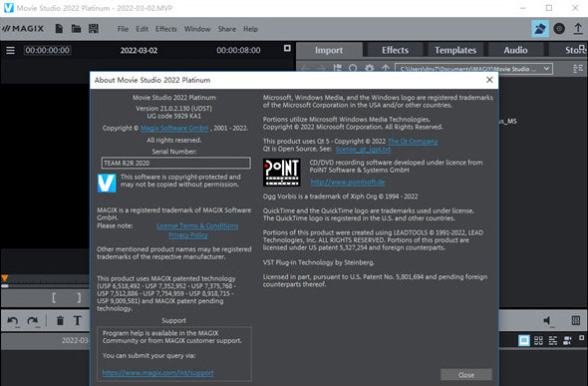Click the blue V Movie Studio logo in dialog
The height and width of the screenshot is (386, 588).
(107, 184)
